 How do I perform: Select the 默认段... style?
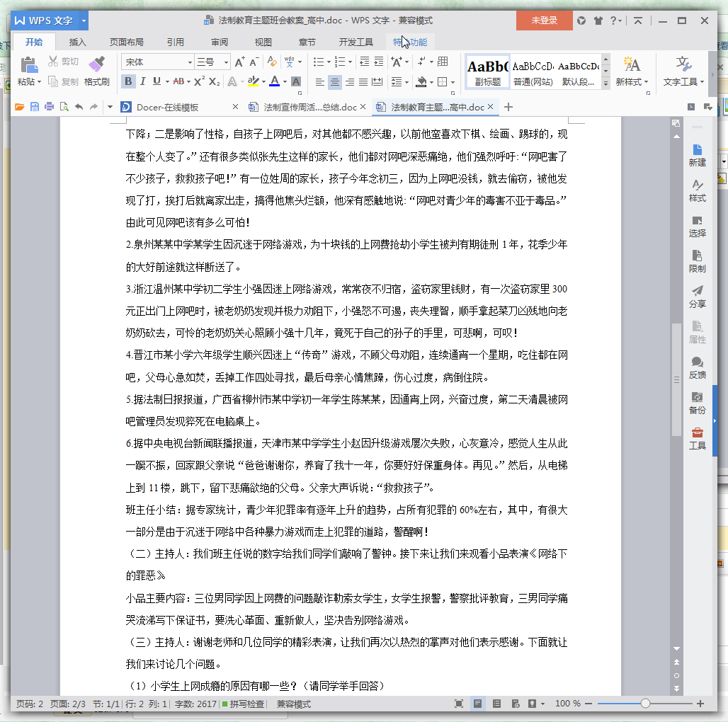578,73
